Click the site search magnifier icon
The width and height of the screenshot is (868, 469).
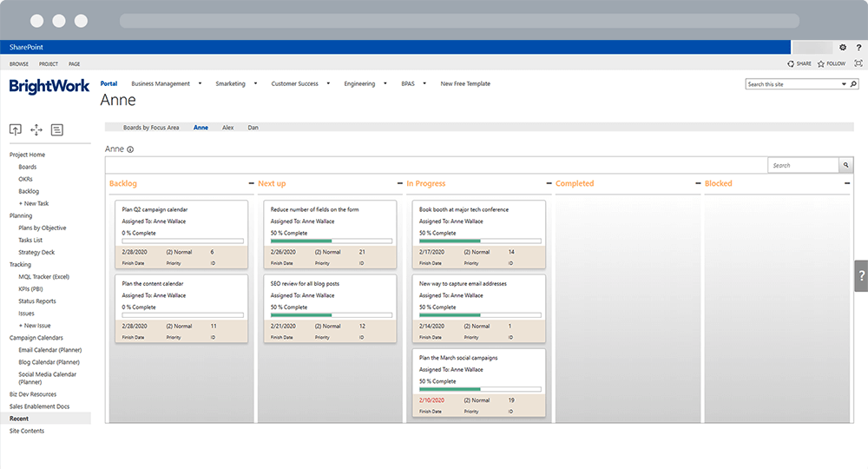point(853,84)
